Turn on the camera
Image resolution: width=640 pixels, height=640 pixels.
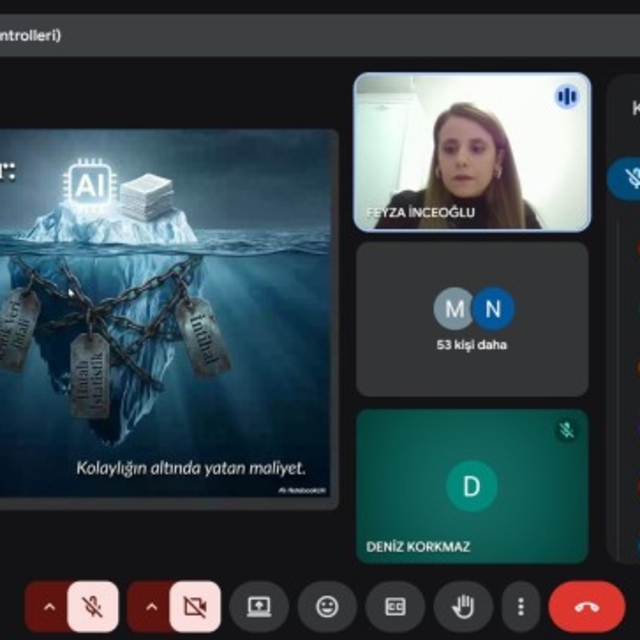pyautogui.click(x=195, y=606)
